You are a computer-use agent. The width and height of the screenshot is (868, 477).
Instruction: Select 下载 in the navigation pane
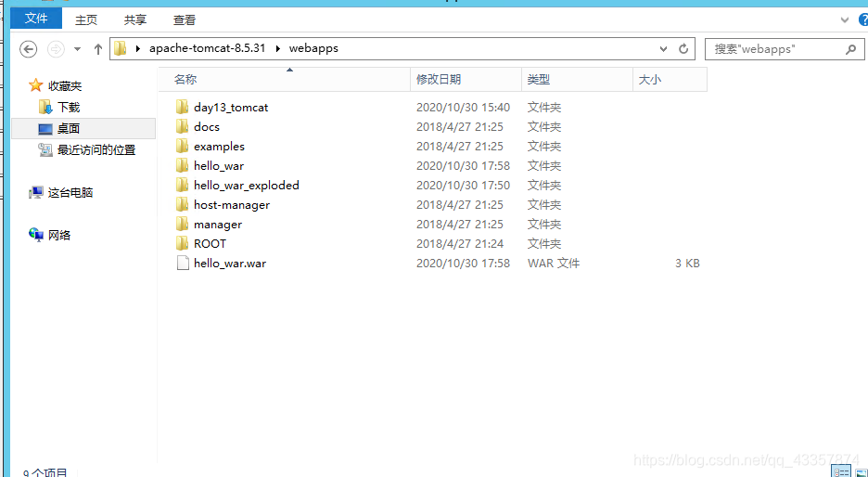tap(69, 107)
